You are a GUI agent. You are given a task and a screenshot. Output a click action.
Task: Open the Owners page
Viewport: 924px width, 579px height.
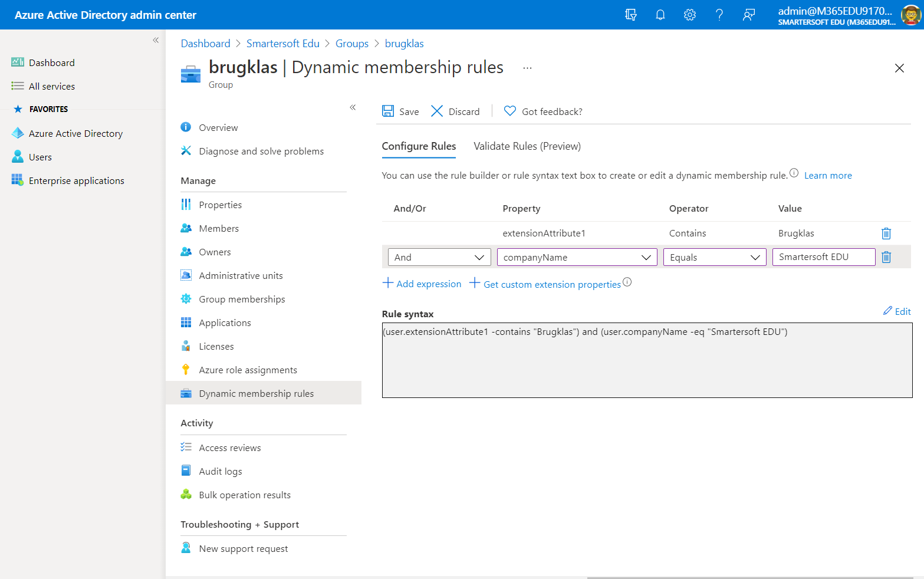214,252
